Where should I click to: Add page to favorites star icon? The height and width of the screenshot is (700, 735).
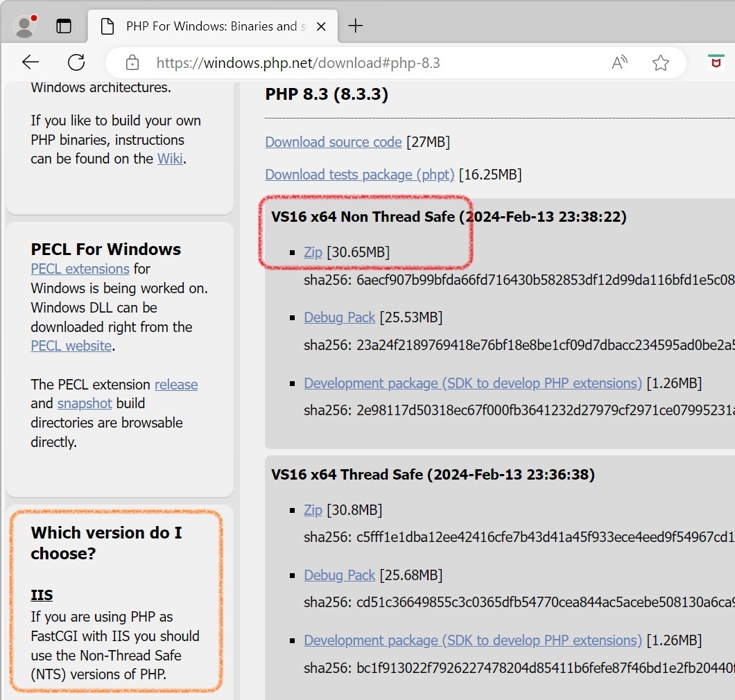pyautogui.click(x=660, y=63)
